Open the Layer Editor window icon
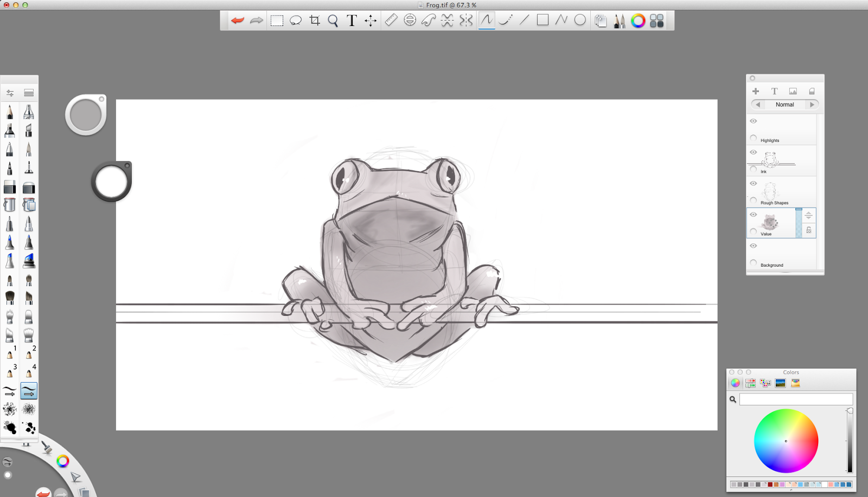This screenshot has width=868, height=497. click(601, 21)
